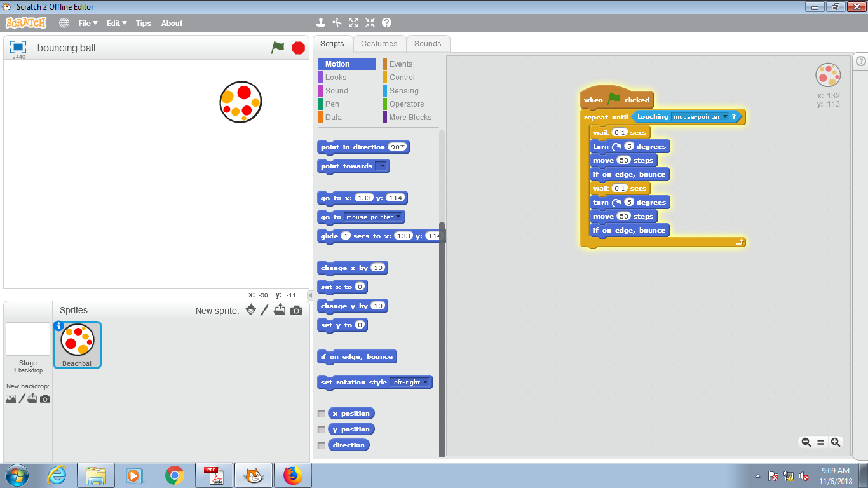The height and width of the screenshot is (488, 868).
Task: Show the direction monitor on stage
Action: point(321,445)
